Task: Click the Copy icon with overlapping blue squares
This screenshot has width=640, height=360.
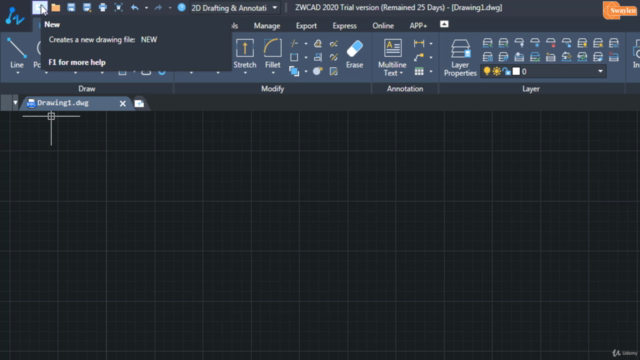Action: 294,71
